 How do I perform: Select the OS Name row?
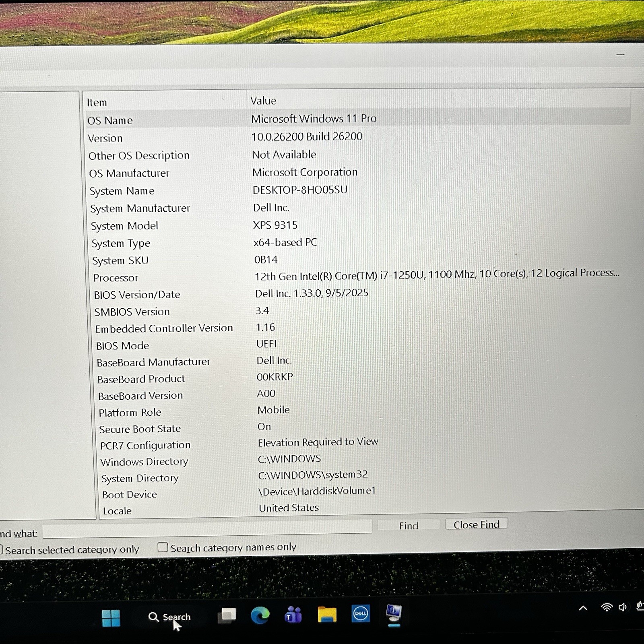click(x=358, y=120)
